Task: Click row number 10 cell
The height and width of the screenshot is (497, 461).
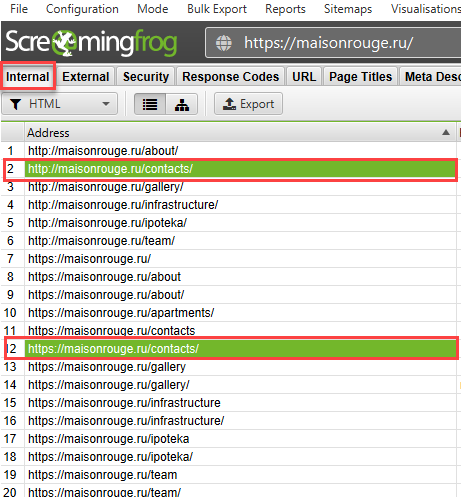Action: click(12, 313)
